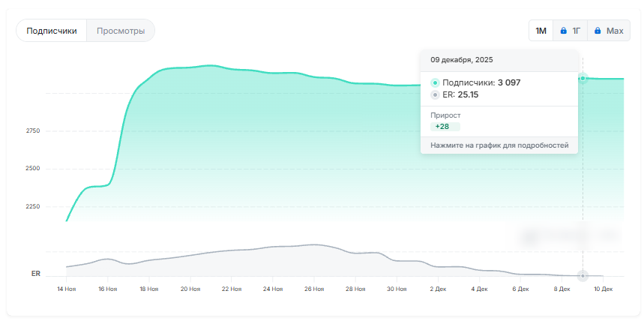Choose the Max range label
Image resolution: width=644 pixels, height=324 pixels.
tap(615, 31)
